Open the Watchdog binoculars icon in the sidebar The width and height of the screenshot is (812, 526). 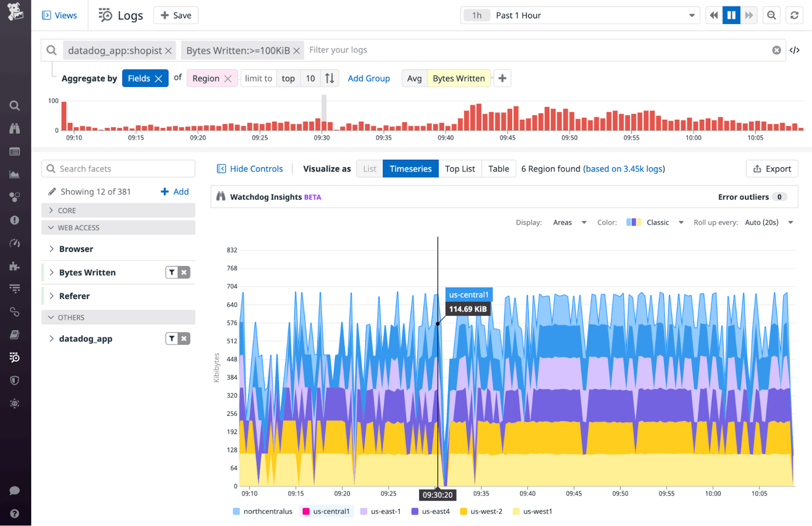click(x=14, y=129)
